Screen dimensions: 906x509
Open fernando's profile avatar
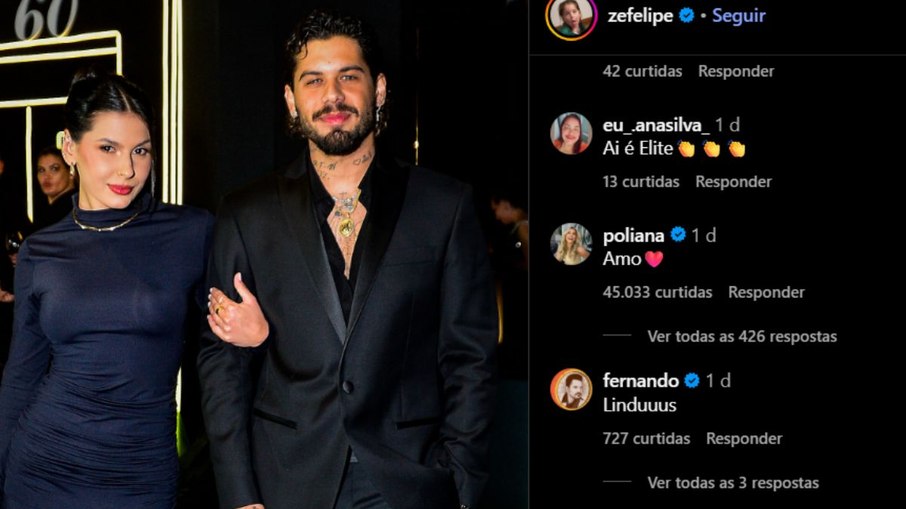(x=571, y=389)
